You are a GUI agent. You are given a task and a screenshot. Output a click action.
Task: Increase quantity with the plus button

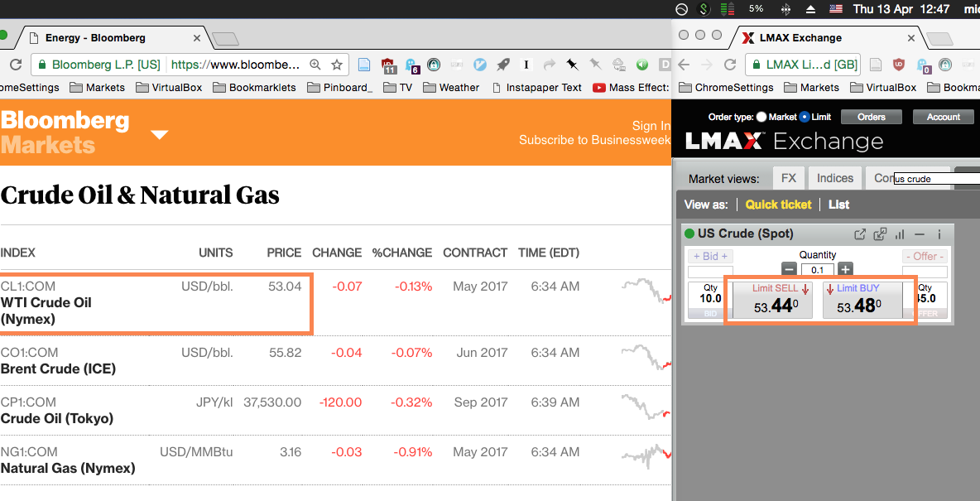click(845, 269)
